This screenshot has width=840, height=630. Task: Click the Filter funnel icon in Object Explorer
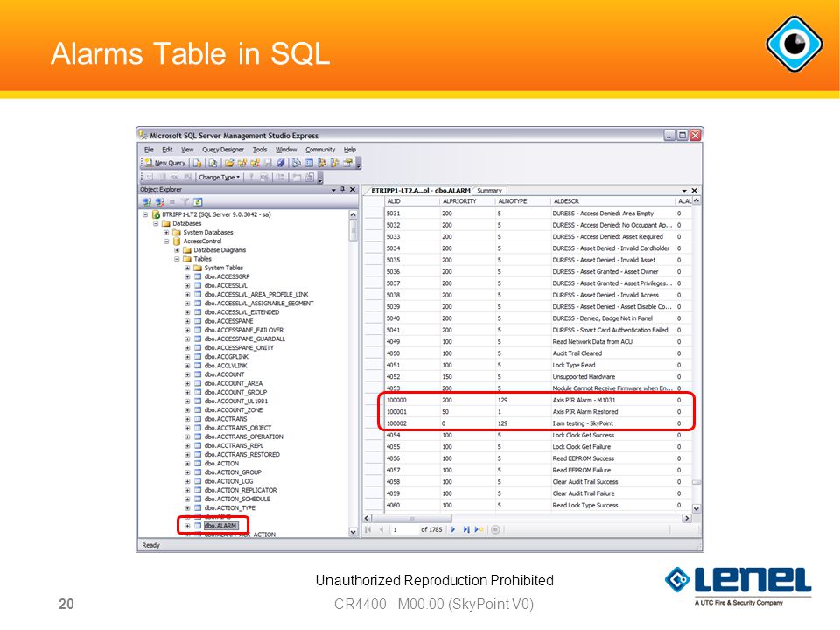click(185, 202)
